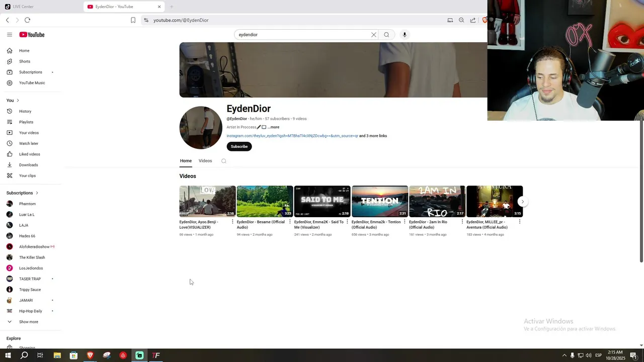Expand the Subscriptions section header

(x=22, y=193)
